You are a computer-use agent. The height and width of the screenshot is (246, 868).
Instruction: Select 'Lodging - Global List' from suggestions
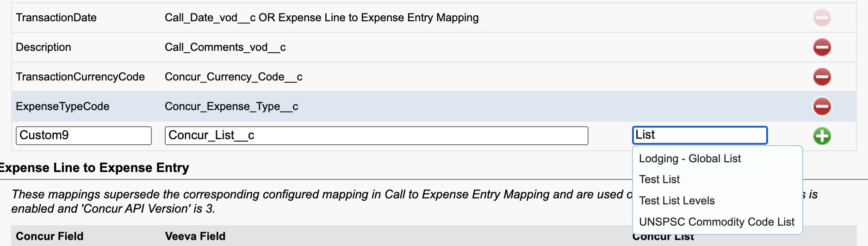pos(689,159)
